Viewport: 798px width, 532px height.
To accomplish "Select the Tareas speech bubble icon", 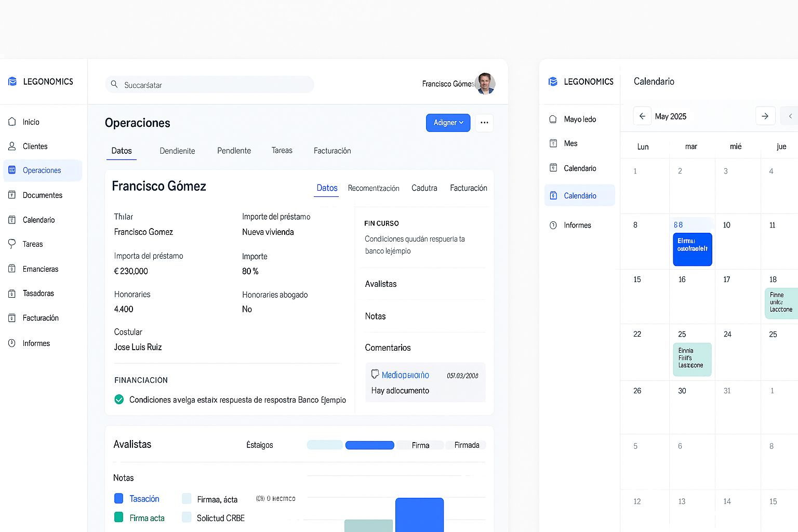I will point(12,244).
